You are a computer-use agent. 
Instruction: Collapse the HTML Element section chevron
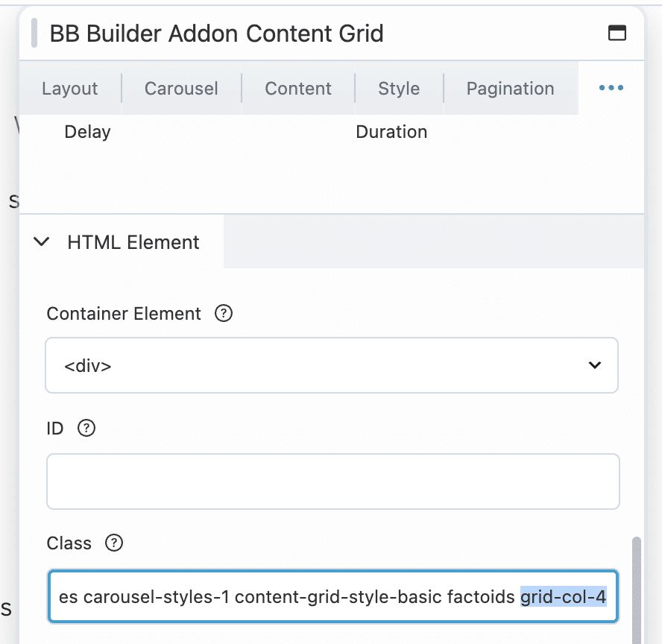(42, 242)
